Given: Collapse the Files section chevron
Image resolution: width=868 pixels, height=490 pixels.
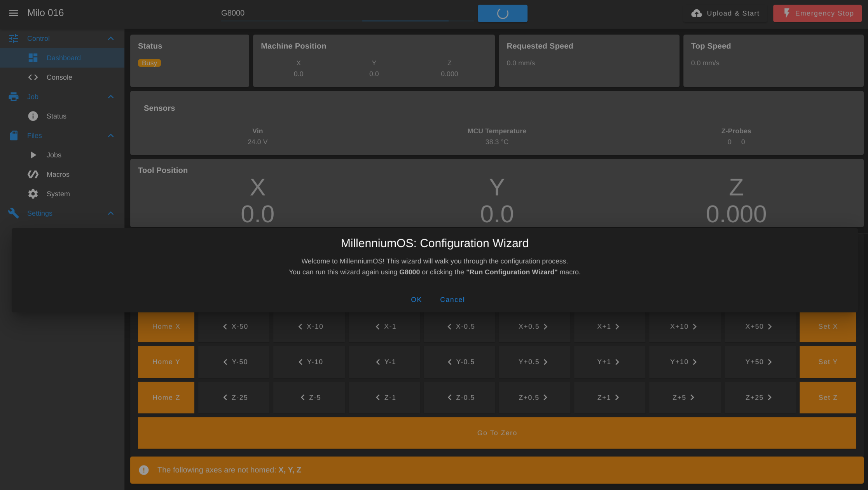Looking at the screenshot, I should [x=111, y=136].
